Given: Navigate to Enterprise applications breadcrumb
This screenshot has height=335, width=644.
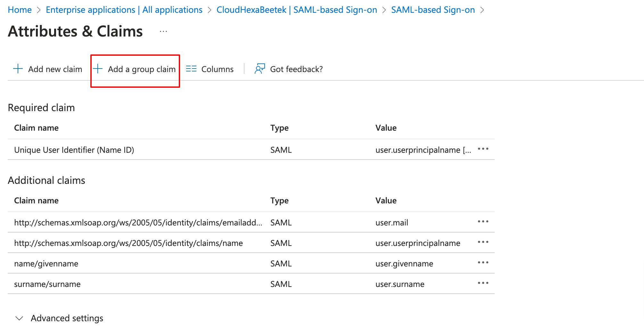Looking at the screenshot, I should [x=124, y=10].
